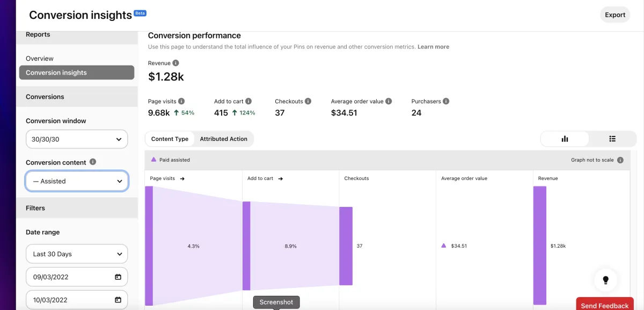Click the Page visits info icon
This screenshot has width=644, height=310.
point(181,101)
